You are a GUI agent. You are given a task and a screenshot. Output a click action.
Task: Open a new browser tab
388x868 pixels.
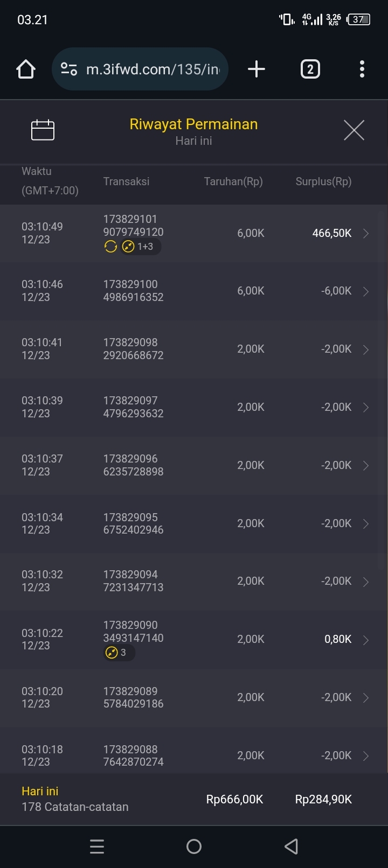tap(257, 69)
